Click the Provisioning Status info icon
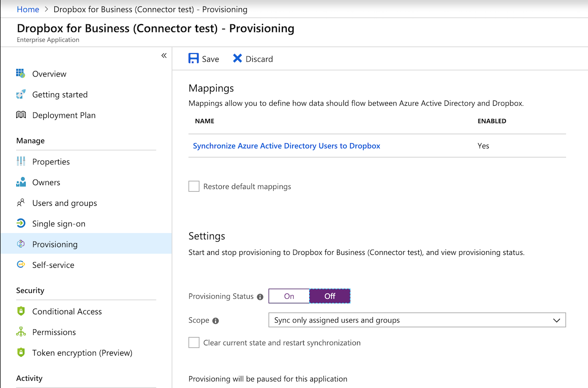Image resolution: width=588 pixels, height=388 pixels. (260, 297)
